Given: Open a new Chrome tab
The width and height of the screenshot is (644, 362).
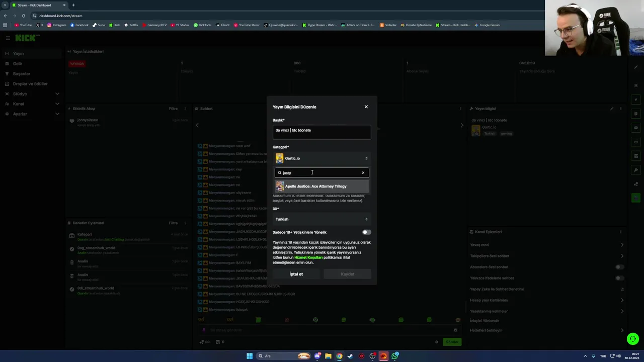Looking at the screenshot, I should point(73,5).
